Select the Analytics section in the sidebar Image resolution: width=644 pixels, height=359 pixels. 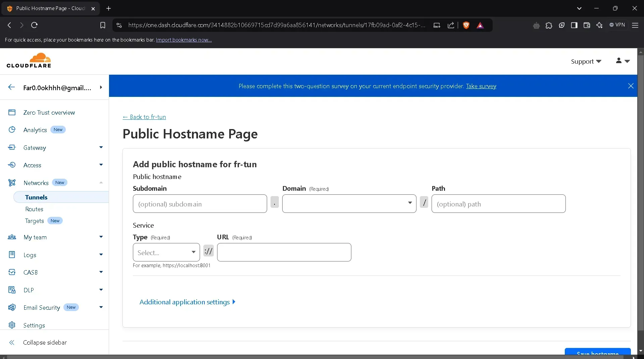[35, 130]
